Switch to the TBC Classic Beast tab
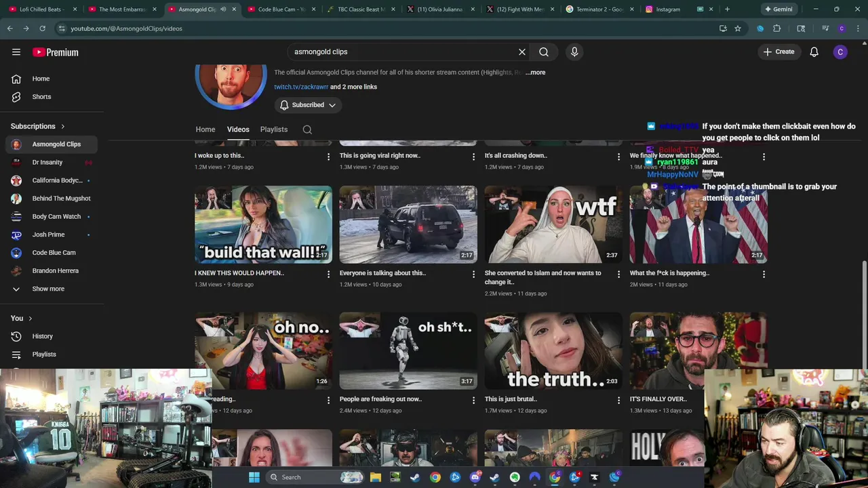Viewport: 868px width, 488px height. pyautogui.click(x=361, y=9)
